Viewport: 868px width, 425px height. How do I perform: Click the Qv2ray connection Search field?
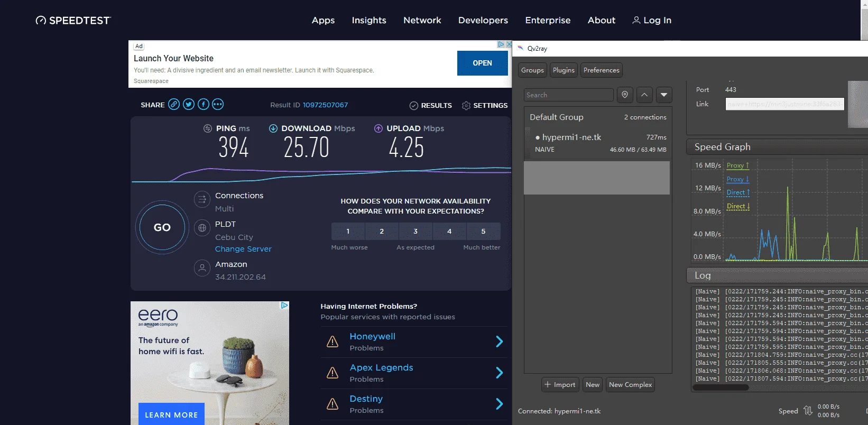[x=568, y=95]
